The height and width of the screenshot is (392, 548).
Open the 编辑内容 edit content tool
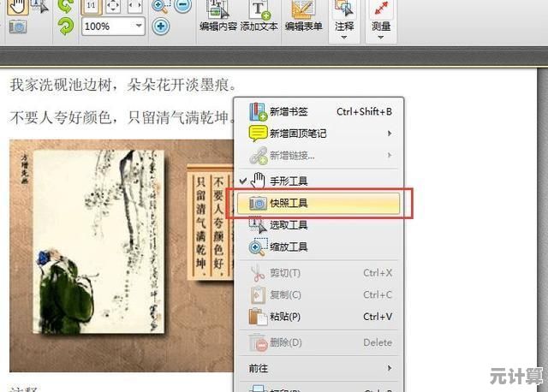click(219, 17)
